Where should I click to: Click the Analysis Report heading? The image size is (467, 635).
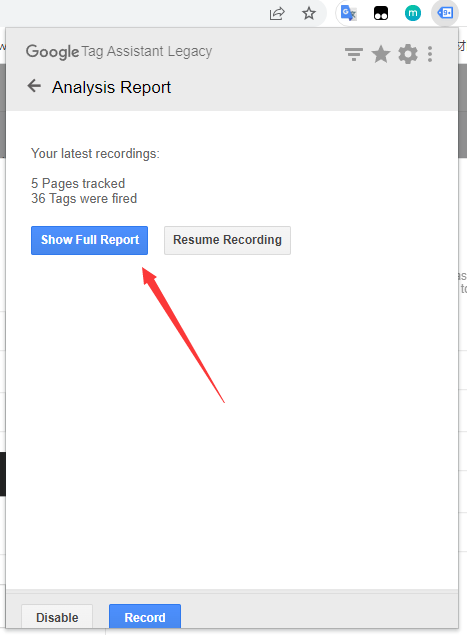(x=111, y=87)
